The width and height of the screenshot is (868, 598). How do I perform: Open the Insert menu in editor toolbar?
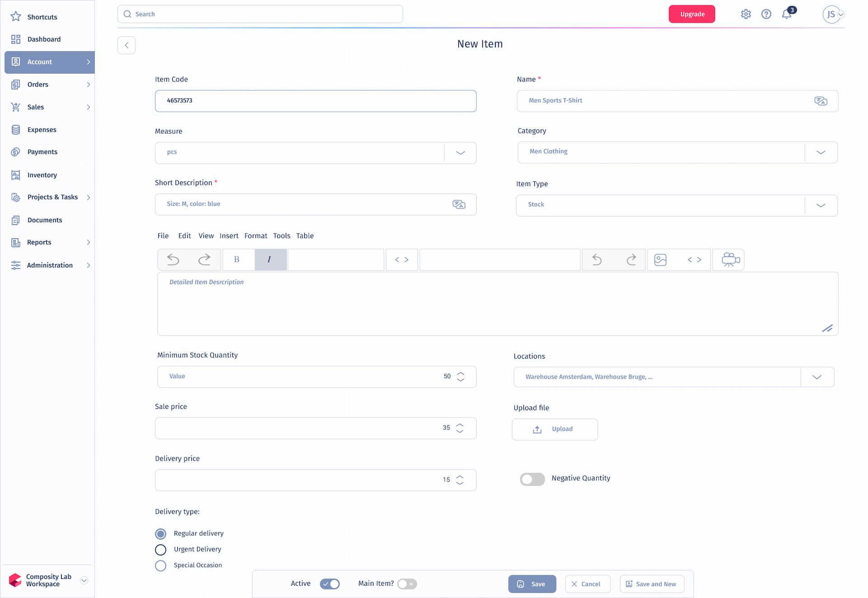[228, 236]
